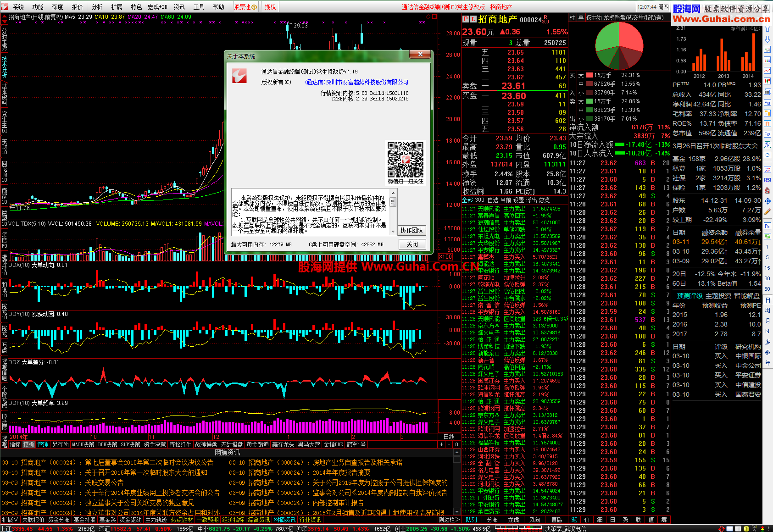Viewport: 773px width, 532px height.
Task: Toggle the 单 option in order panel header
Action: point(581,17)
